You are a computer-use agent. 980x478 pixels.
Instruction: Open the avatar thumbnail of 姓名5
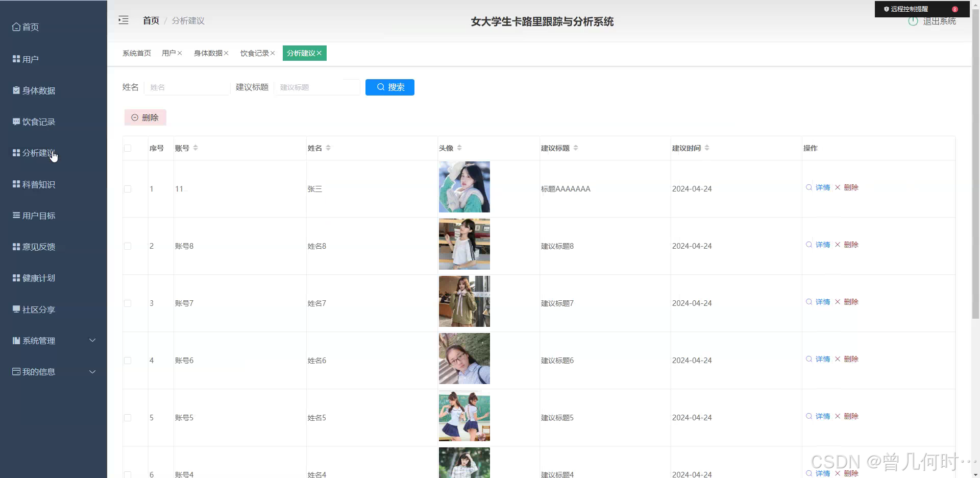click(x=464, y=416)
